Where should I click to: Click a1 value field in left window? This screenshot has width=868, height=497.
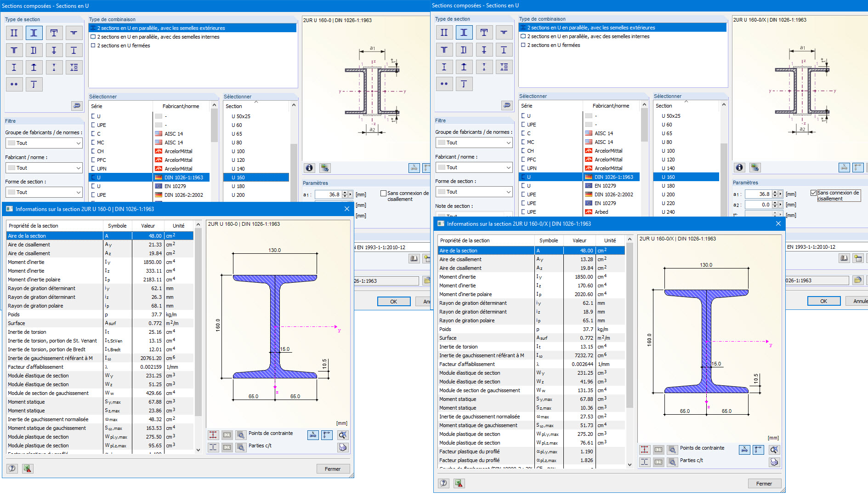tap(328, 194)
